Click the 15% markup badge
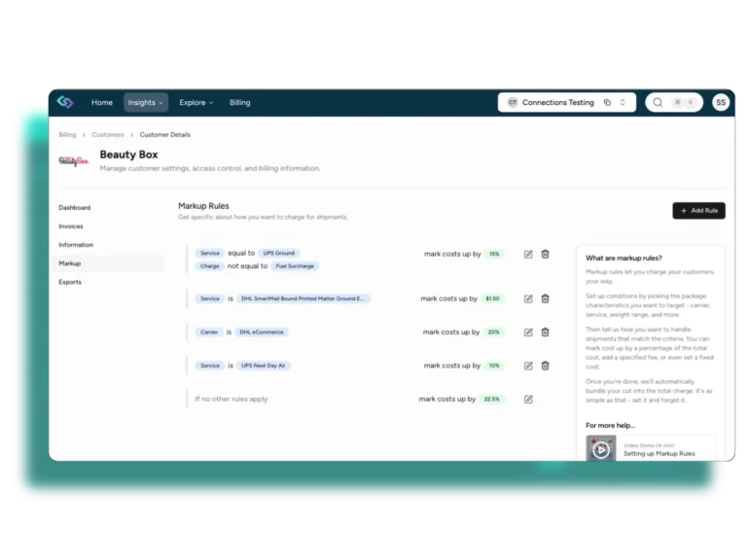The height and width of the screenshot is (560, 747). 494,254
